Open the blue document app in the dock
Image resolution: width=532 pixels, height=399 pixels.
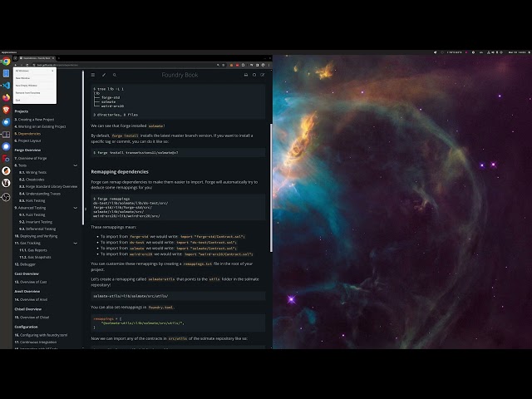pyautogui.click(x=6, y=73)
